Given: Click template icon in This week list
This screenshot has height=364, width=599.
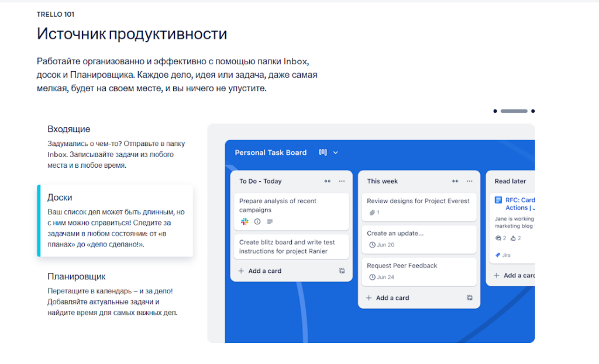Looking at the screenshot, I should coord(470,297).
